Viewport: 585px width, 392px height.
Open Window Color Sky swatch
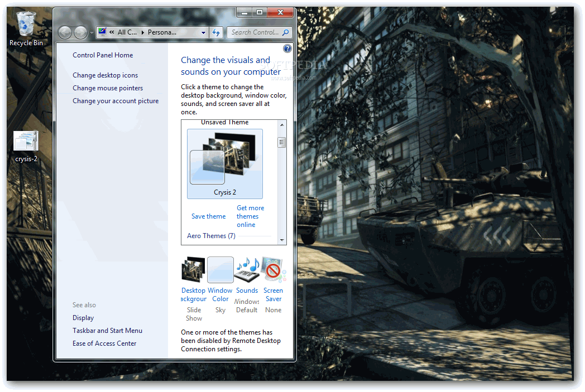pyautogui.click(x=220, y=269)
